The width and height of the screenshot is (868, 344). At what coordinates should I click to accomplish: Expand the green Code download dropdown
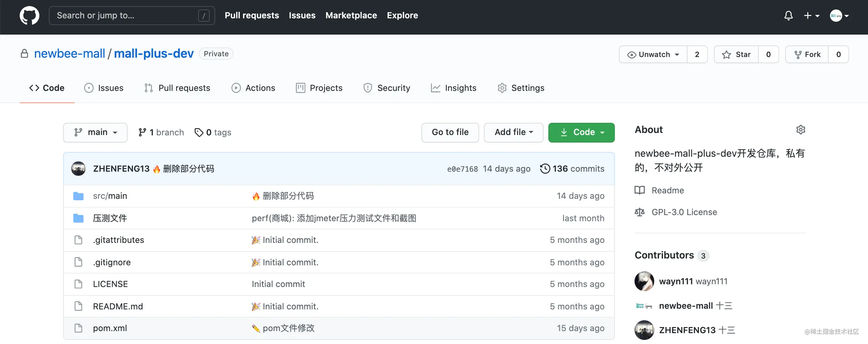point(582,132)
